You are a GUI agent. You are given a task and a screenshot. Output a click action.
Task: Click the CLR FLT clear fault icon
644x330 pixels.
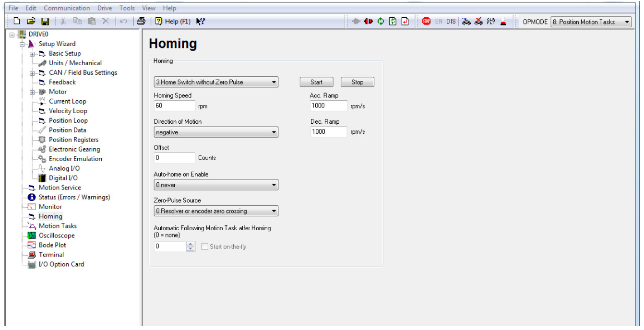pyautogui.click(x=491, y=22)
